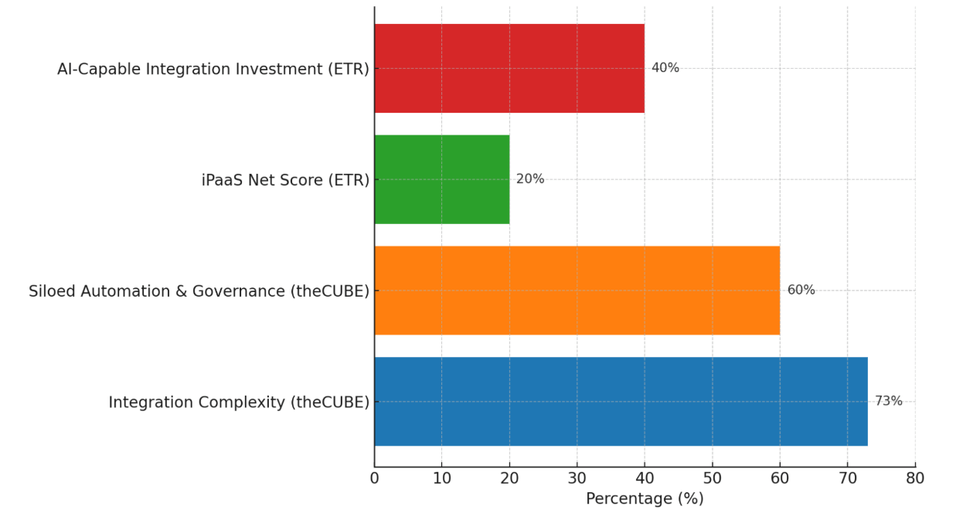Select the 50 tick label on x-axis
The height and width of the screenshot is (527, 980).
click(x=713, y=478)
